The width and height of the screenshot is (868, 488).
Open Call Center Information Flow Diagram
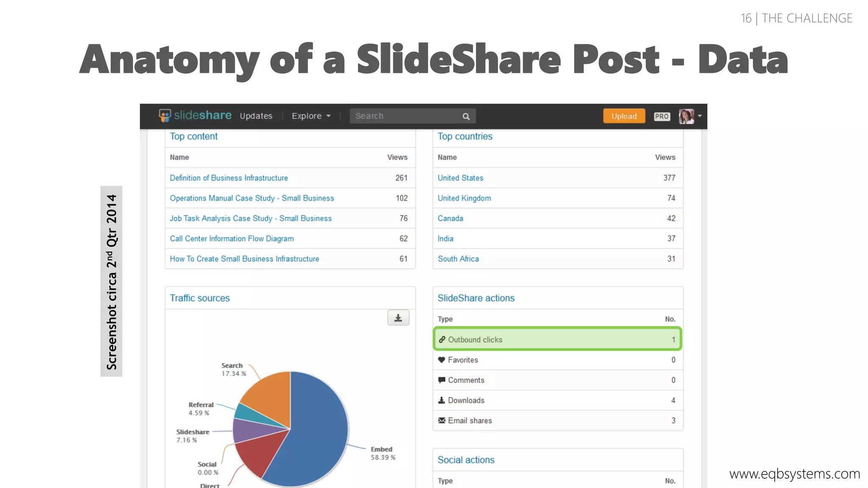pos(231,238)
